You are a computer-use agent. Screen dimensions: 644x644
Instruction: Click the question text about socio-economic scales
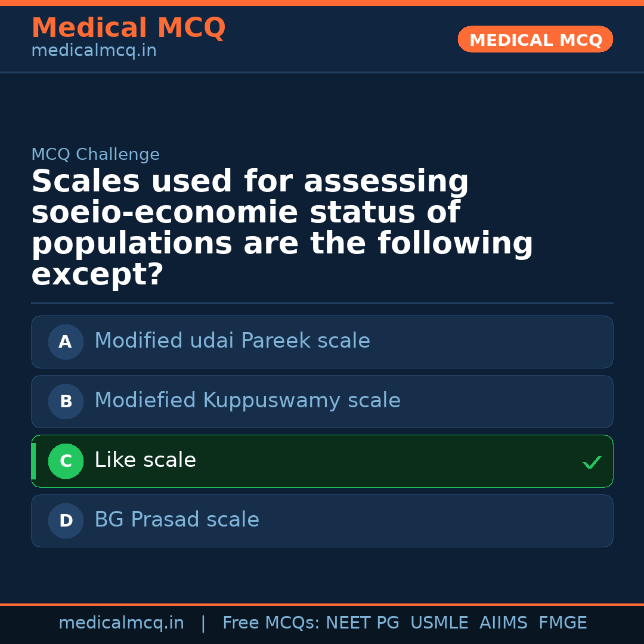point(281,228)
